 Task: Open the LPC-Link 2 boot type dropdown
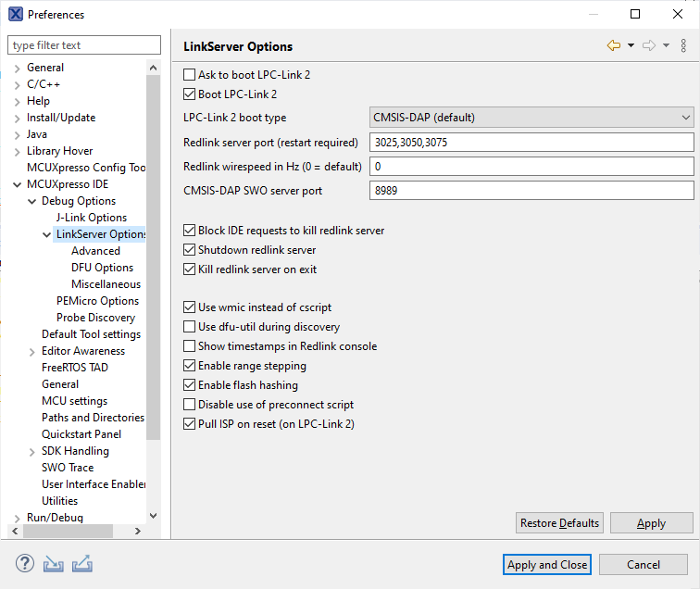click(531, 118)
